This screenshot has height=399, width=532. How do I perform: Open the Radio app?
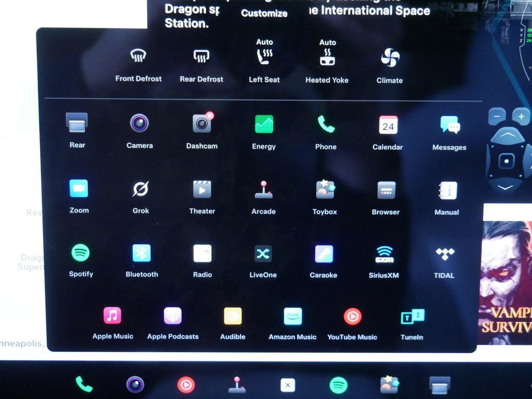click(203, 261)
